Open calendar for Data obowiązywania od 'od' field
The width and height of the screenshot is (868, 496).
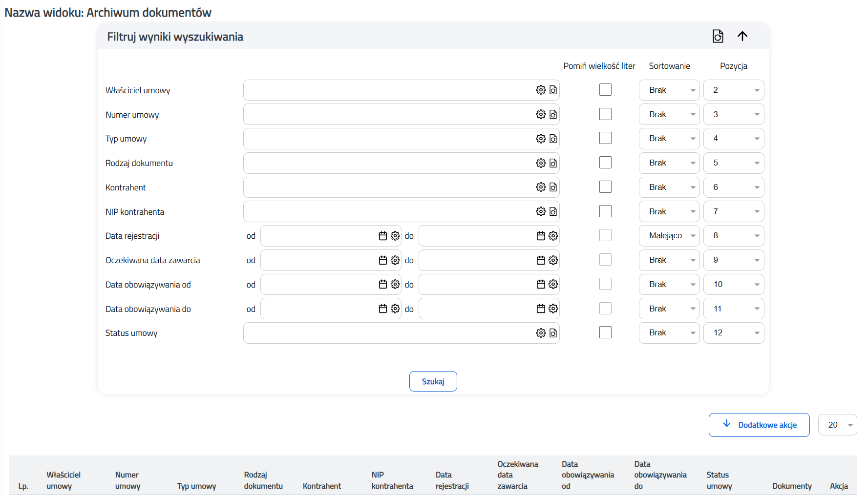click(x=383, y=284)
